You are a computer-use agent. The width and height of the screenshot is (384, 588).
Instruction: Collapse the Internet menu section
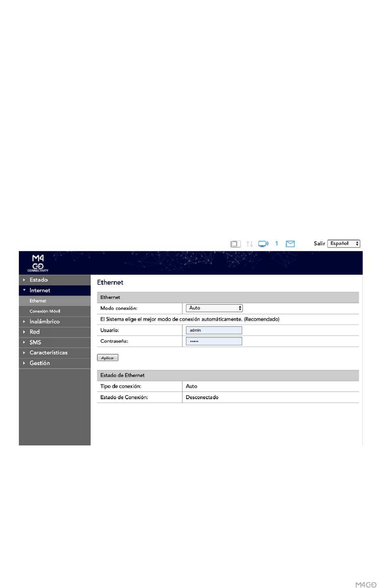click(55, 290)
